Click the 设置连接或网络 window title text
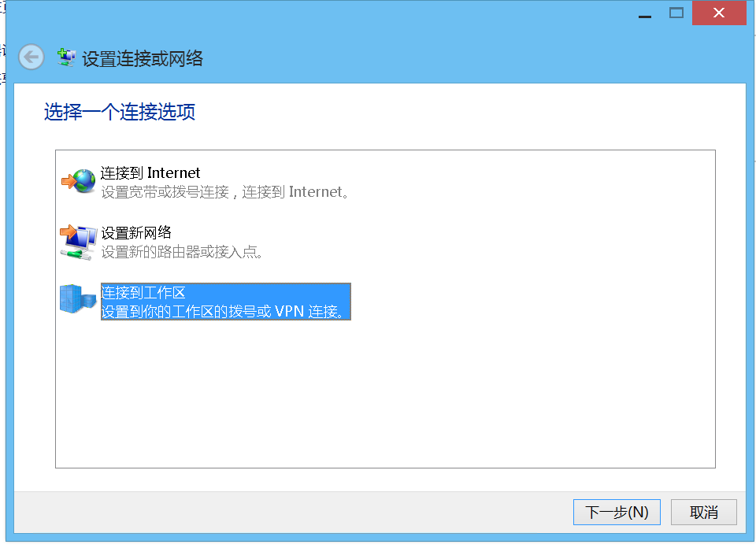 [x=143, y=58]
